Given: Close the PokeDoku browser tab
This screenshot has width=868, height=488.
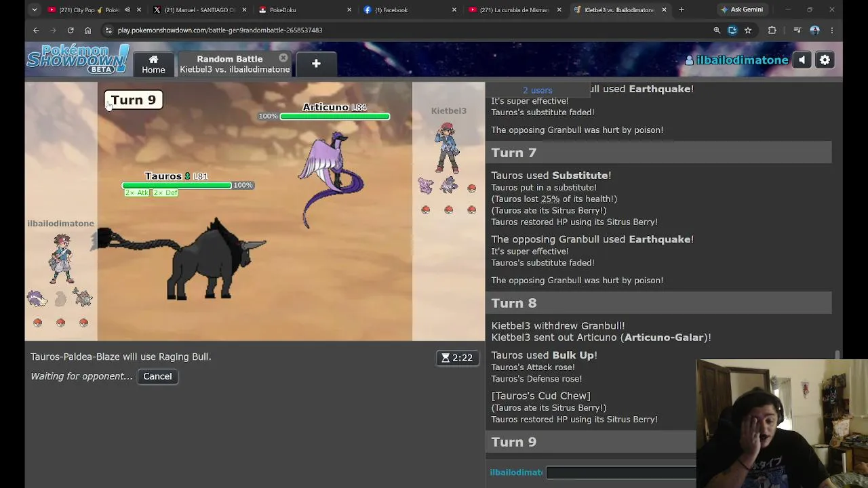Looking at the screenshot, I should coord(349,9).
